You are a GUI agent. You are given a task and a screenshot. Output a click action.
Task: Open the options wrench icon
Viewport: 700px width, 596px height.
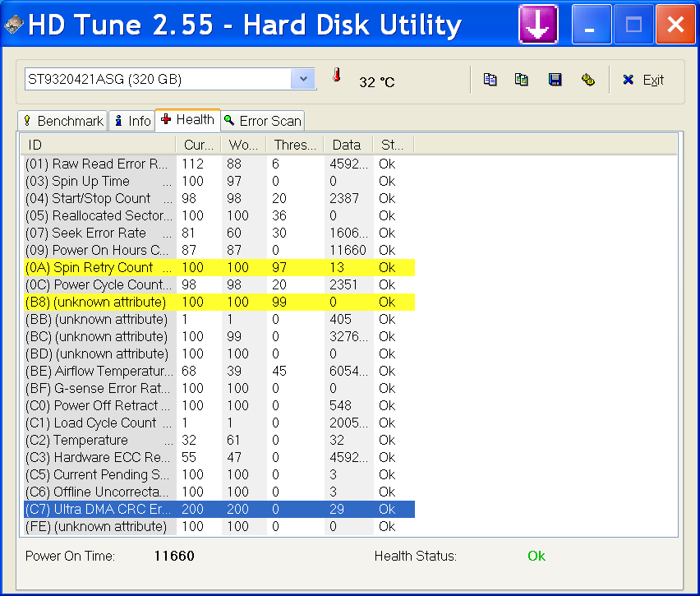coord(588,80)
